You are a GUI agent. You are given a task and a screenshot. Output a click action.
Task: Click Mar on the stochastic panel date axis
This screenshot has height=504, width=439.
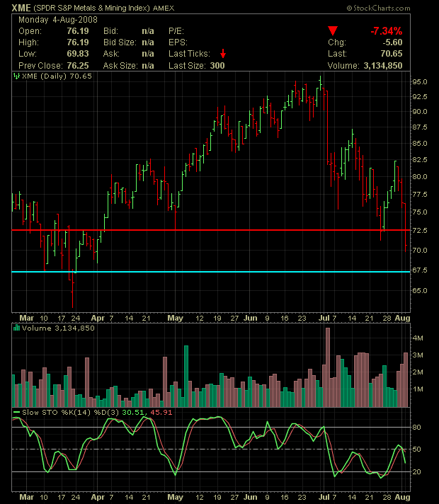coord(26,497)
